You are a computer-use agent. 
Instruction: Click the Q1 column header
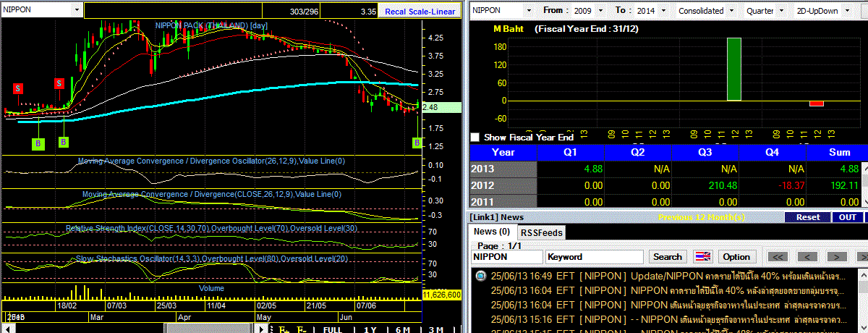tap(571, 153)
